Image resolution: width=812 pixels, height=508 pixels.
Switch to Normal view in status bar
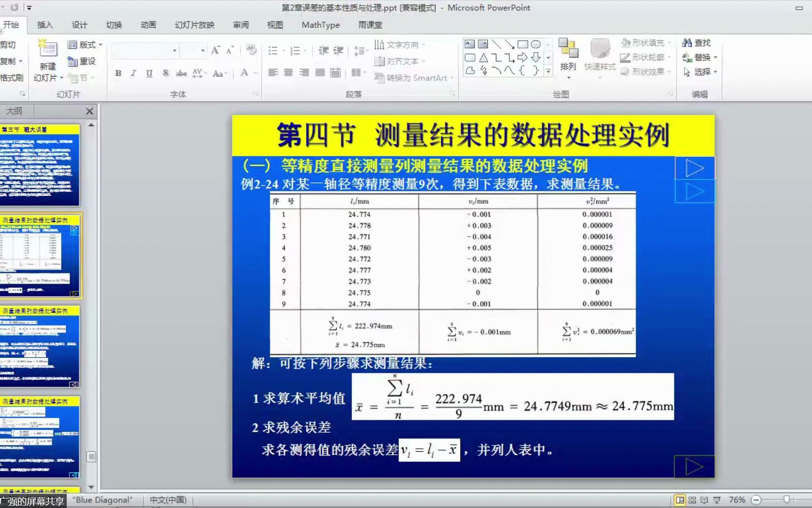point(679,500)
